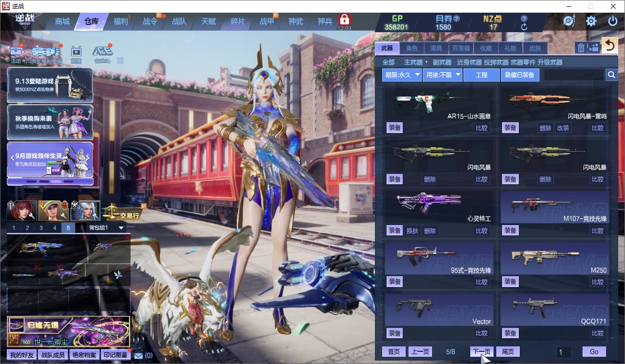Select the 全部 weapon category filter
This screenshot has height=364, width=625.
click(389, 62)
